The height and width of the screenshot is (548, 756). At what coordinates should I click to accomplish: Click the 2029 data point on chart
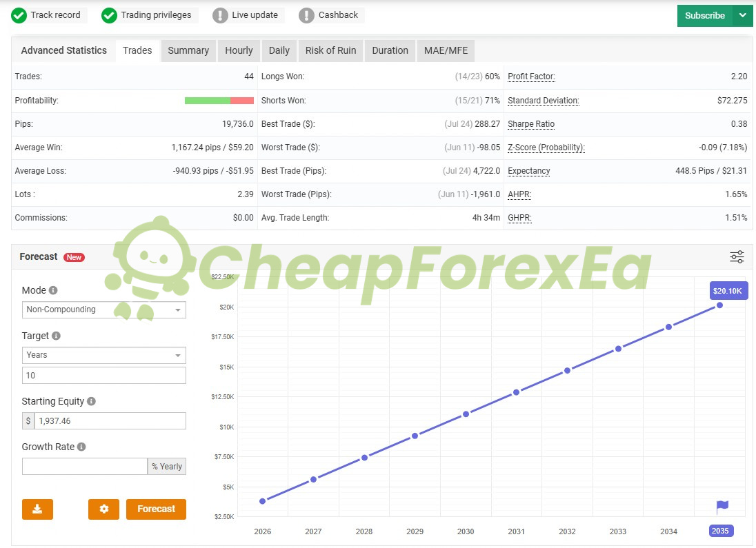415,436
